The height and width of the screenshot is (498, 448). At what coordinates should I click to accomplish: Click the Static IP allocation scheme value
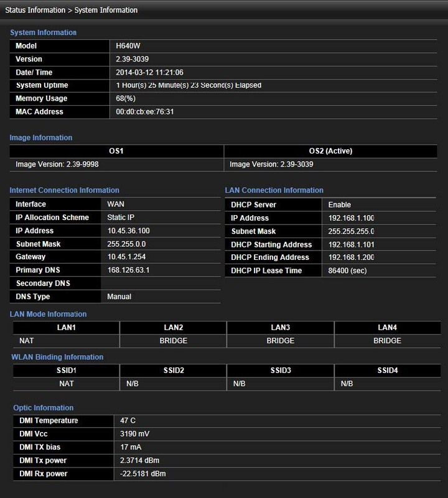(x=121, y=217)
